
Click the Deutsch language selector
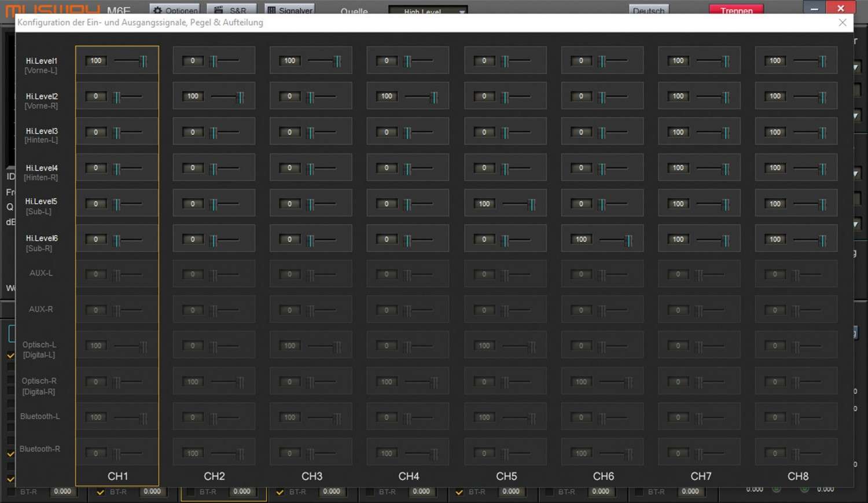(x=649, y=10)
